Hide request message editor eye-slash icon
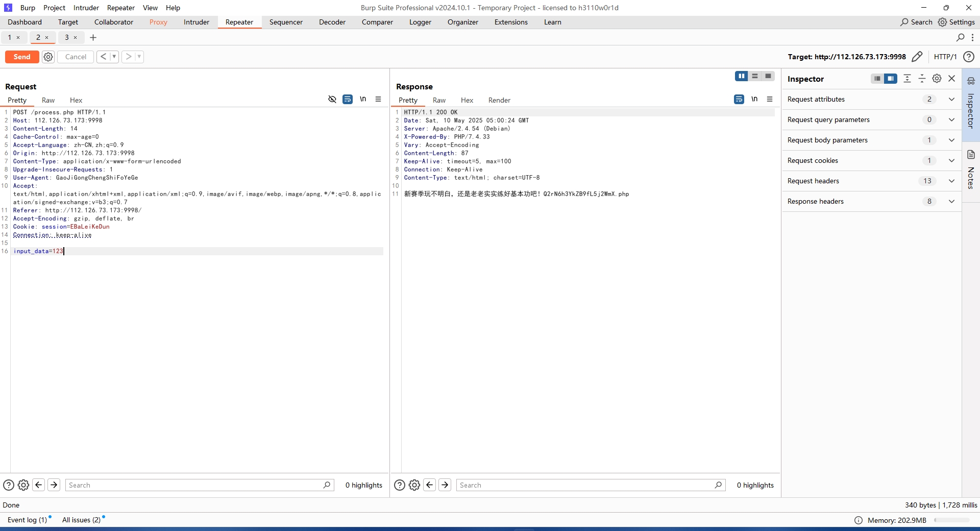The width and height of the screenshot is (980, 531). [332, 99]
